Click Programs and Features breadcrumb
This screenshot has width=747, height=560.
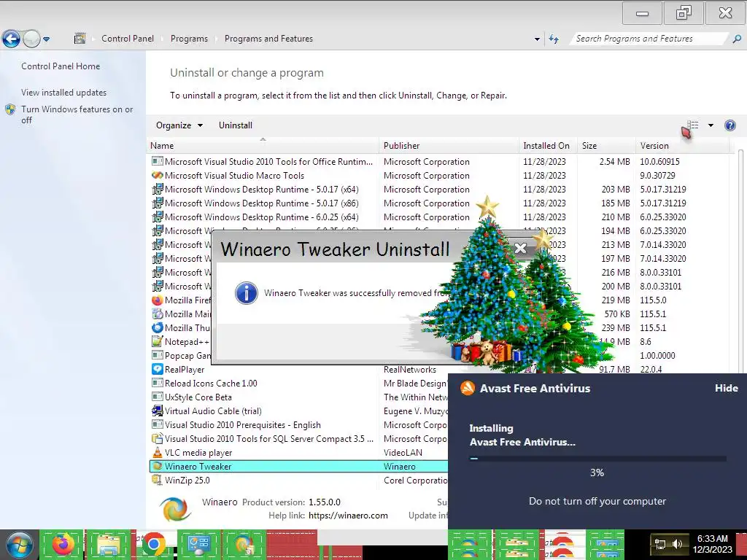[x=268, y=39]
